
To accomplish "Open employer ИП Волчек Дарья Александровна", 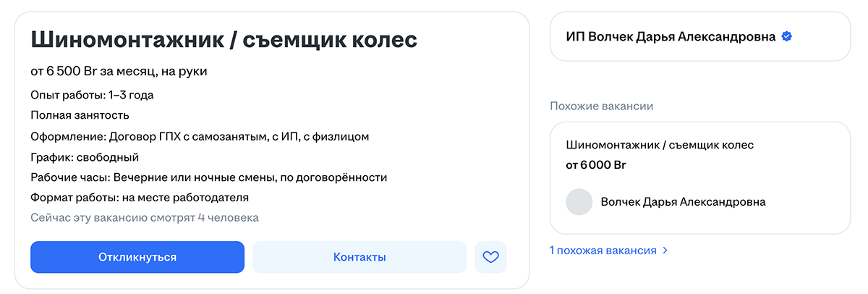I will (671, 36).
